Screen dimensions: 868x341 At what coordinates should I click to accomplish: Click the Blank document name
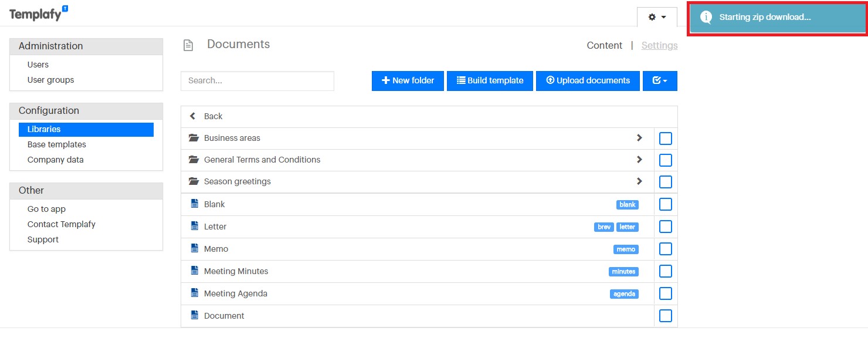pos(215,204)
